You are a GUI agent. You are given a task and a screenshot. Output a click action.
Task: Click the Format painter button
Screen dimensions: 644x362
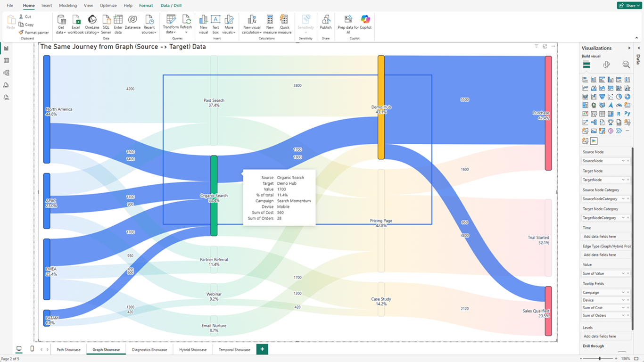coord(34,33)
